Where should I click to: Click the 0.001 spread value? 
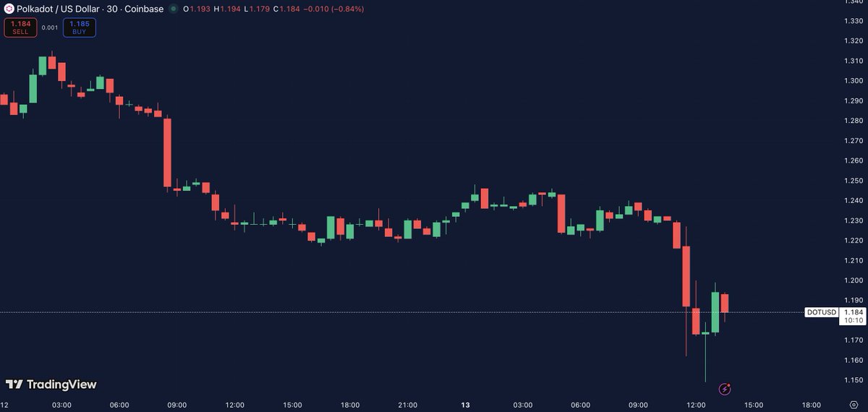click(x=50, y=27)
